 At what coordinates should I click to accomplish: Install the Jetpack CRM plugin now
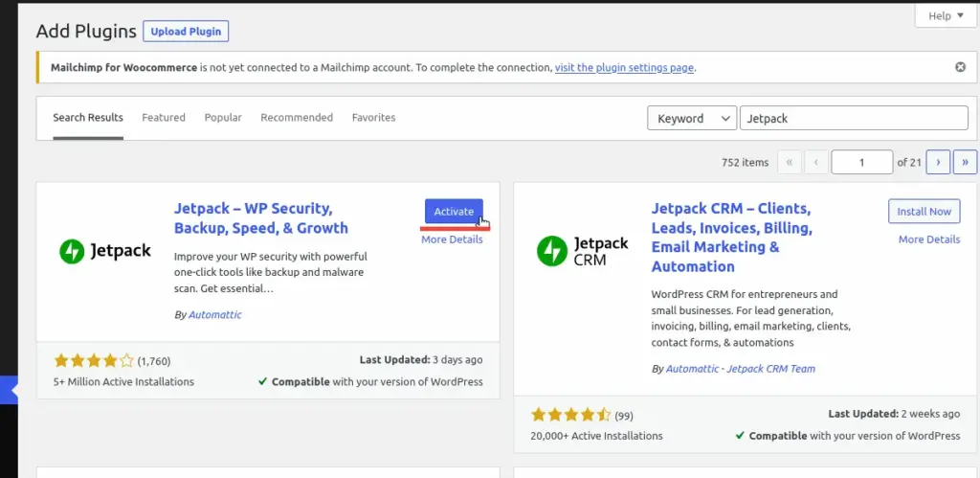coord(924,212)
